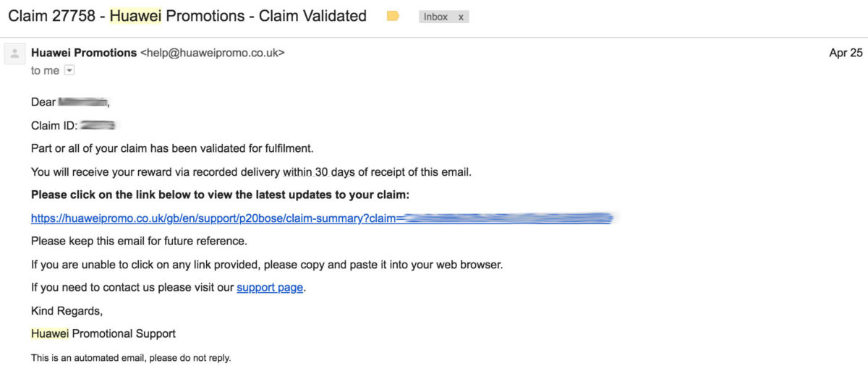Click the yellow importance marker beside the subject
Screen dimensions: 868x371
click(393, 16)
